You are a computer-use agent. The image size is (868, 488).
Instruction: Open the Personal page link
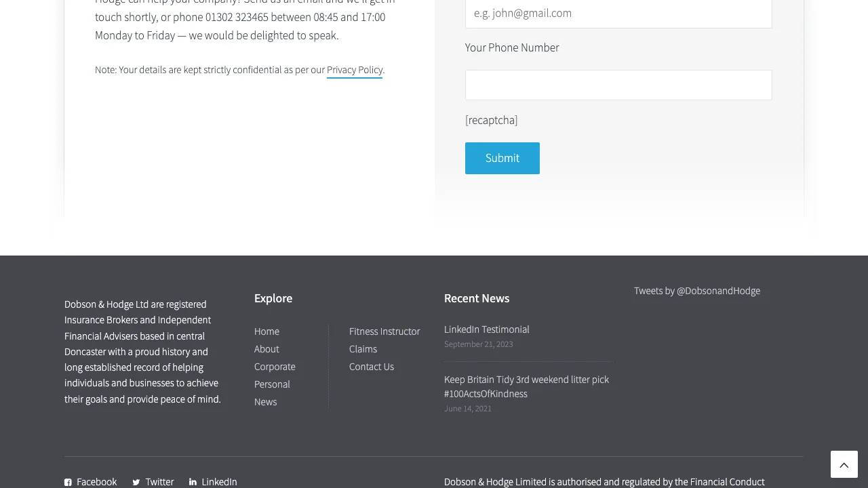coord(272,384)
